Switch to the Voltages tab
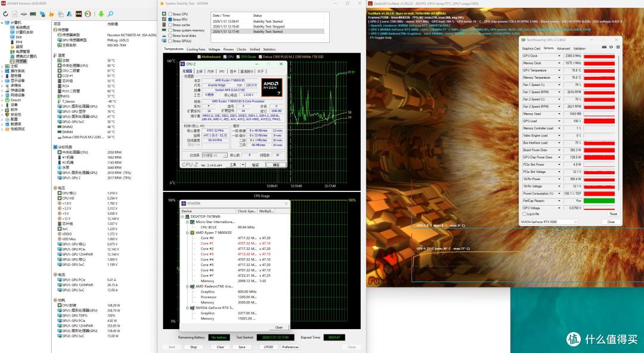Image resolution: width=644 pixels, height=353 pixels. coord(215,49)
